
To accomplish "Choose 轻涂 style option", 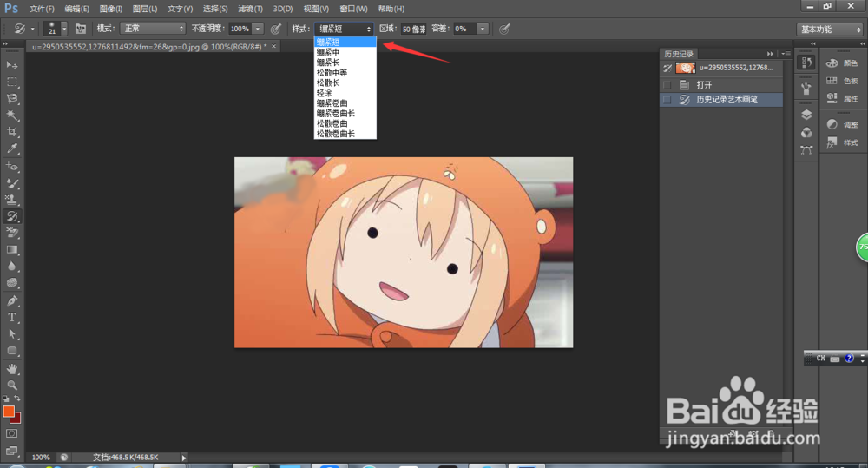I will point(345,93).
